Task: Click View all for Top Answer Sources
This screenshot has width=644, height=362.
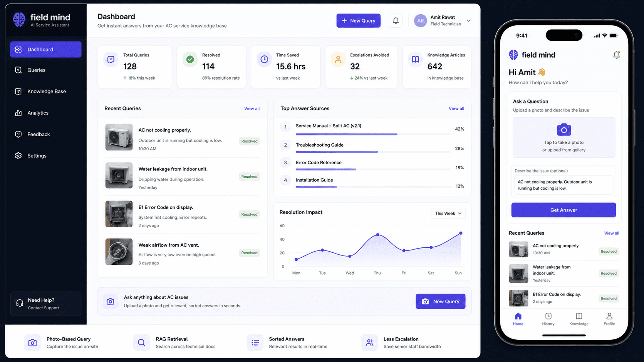Action: pyautogui.click(x=456, y=108)
